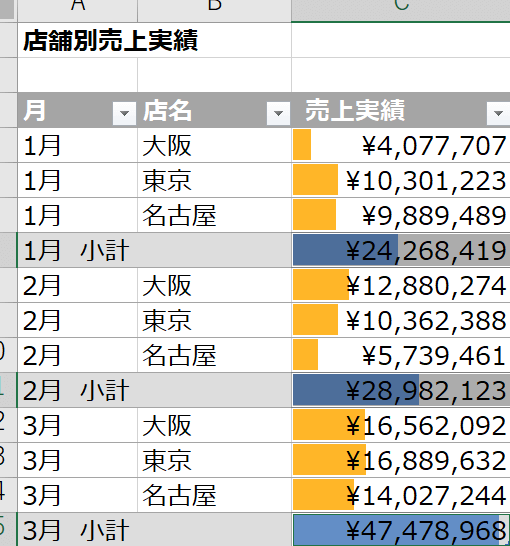Click the 月 header cell text

34,110
